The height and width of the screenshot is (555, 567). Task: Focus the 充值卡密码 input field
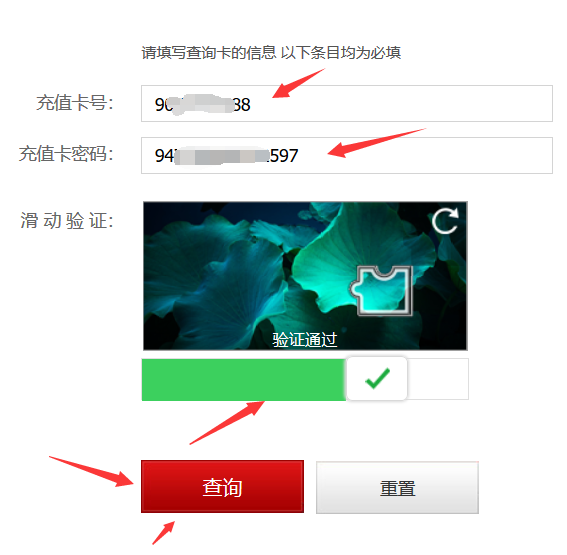pos(347,155)
